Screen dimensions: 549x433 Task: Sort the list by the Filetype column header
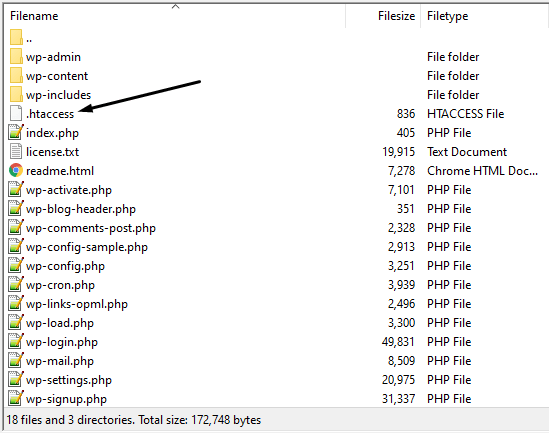click(x=447, y=16)
